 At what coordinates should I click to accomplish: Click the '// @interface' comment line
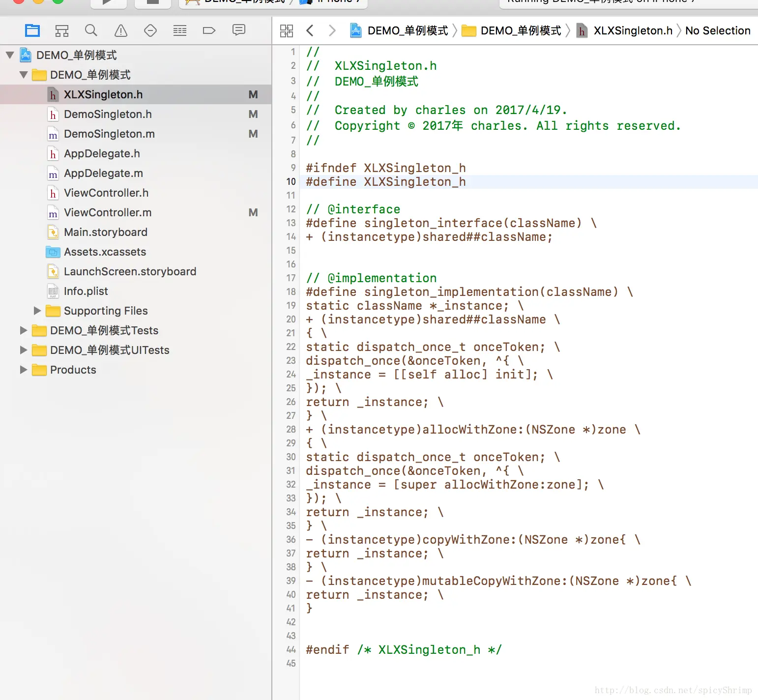[x=353, y=209]
